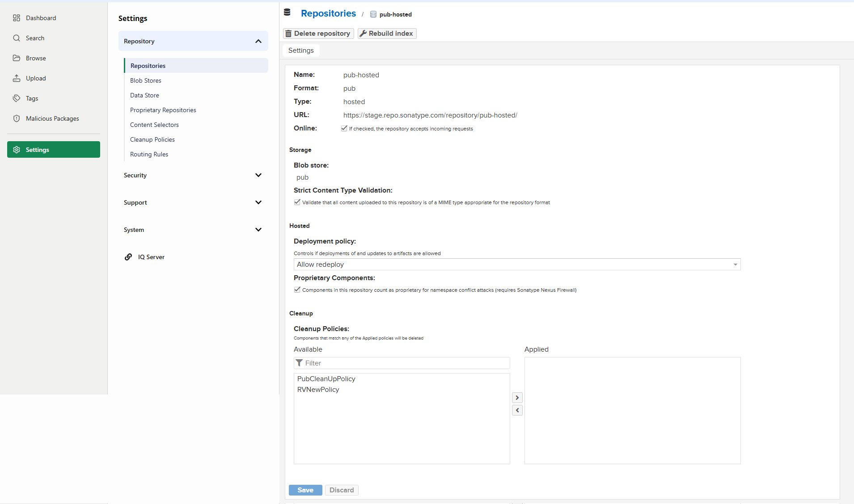The image size is (854, 504).
Task: Click the Save button
Action: (x=305, y=490)
